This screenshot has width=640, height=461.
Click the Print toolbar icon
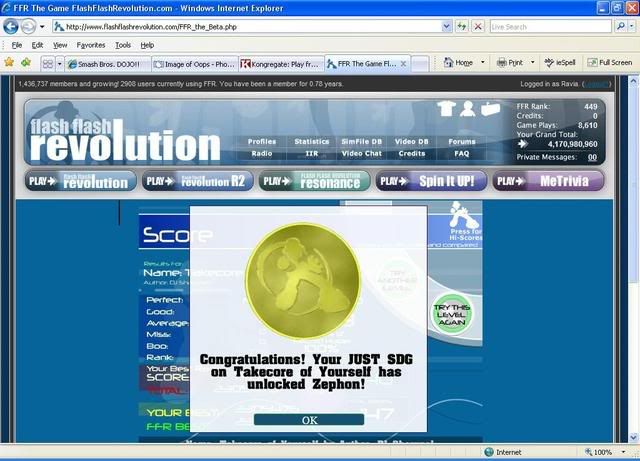510,62
